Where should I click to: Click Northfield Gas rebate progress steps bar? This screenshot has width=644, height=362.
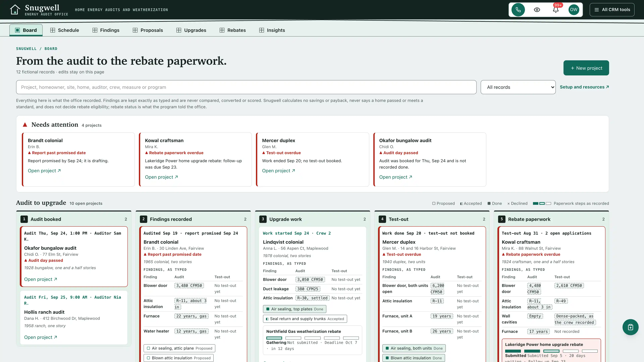coord(312,338)
